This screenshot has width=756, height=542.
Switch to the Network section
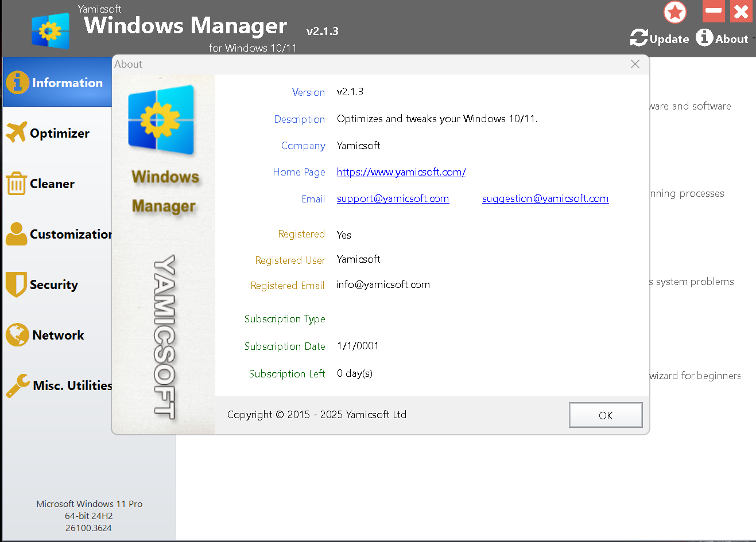[57, 335]
